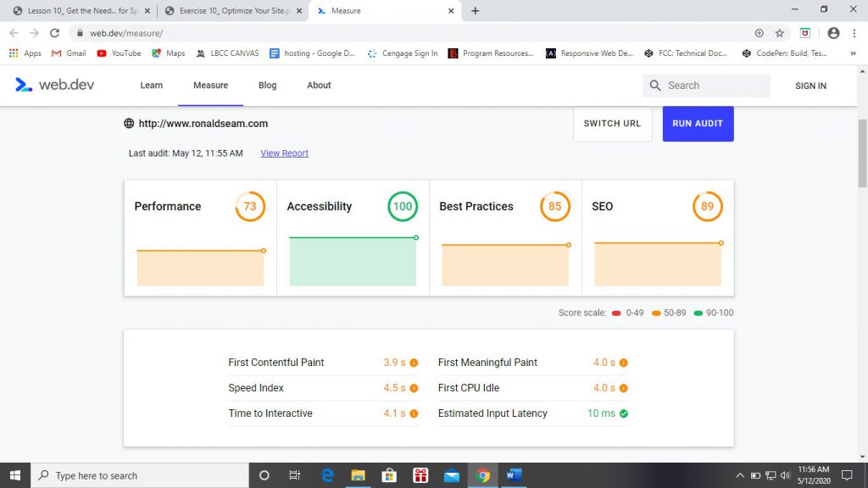Click the Performance score circle showing 73

250,207
